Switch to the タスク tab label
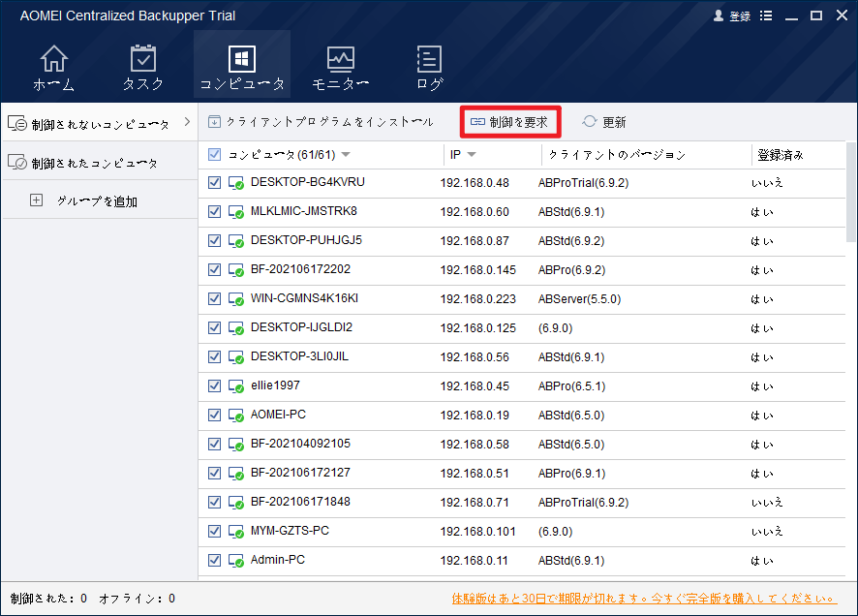 pos(142,84)
